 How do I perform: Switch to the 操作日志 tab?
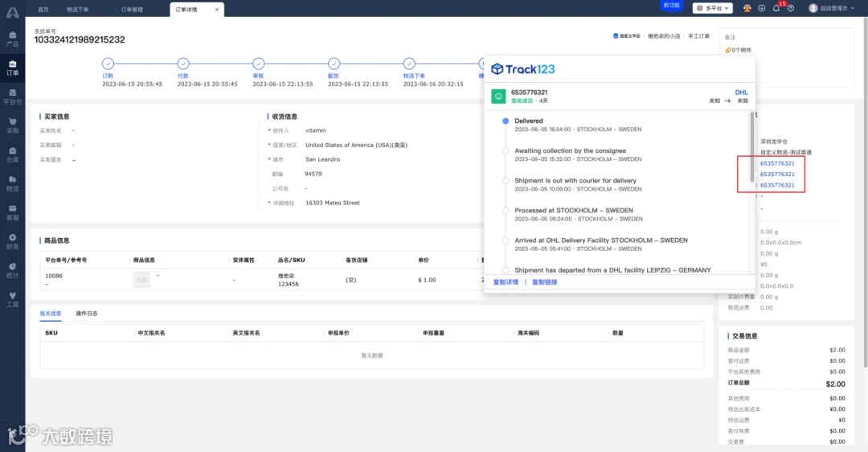tap(86, 314)
